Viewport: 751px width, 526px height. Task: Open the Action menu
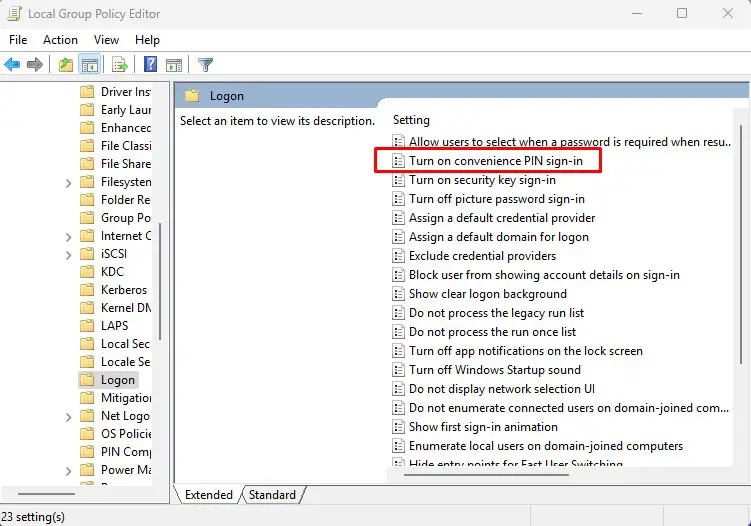(60, 40)
